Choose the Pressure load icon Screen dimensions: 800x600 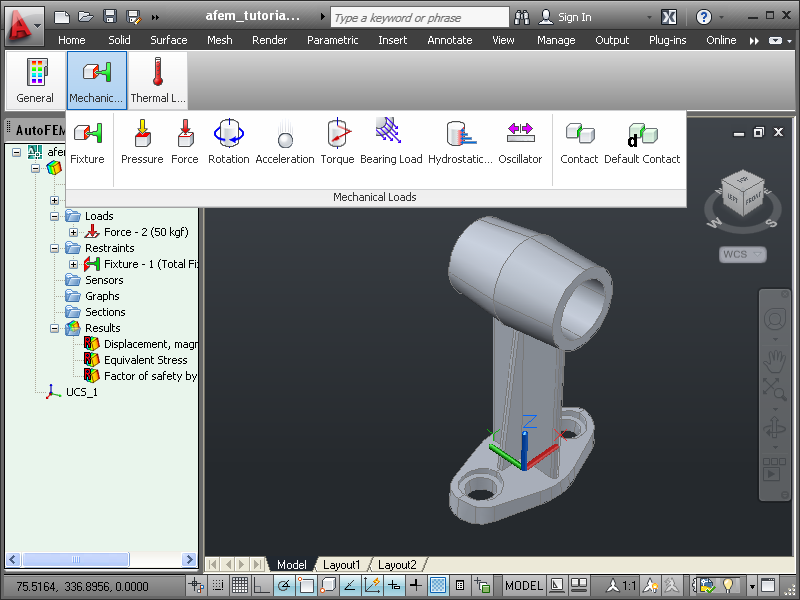142,143
